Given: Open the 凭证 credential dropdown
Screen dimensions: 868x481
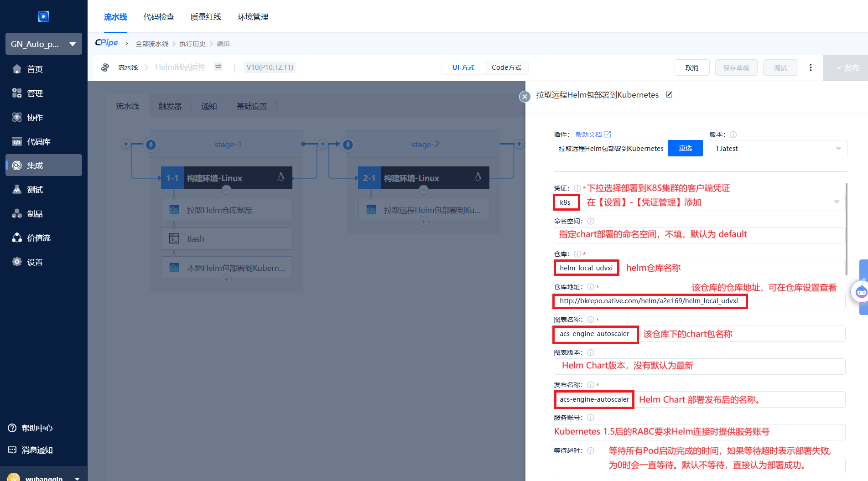Looking at the screenshot, I should pyautogui.click(x=837, y=202).
